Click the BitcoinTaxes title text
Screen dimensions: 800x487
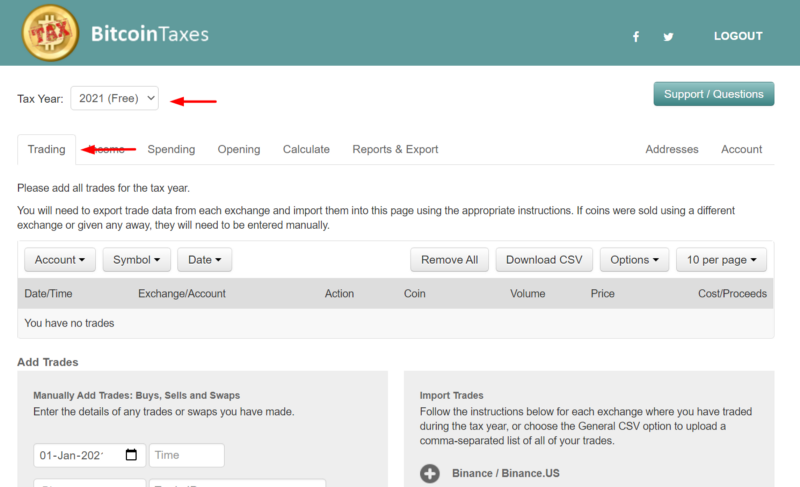[x=149, y=34]
